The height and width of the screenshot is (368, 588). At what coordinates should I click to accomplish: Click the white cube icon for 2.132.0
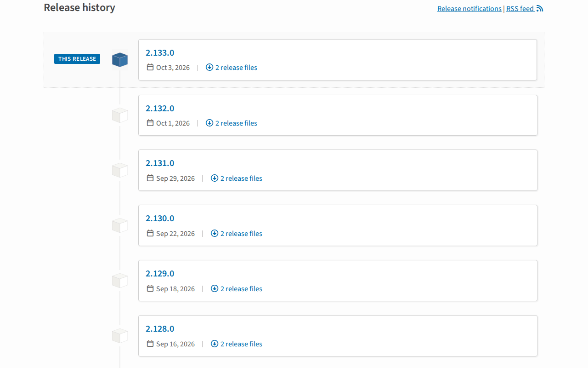pyautogui.click(x=120, y=115)
